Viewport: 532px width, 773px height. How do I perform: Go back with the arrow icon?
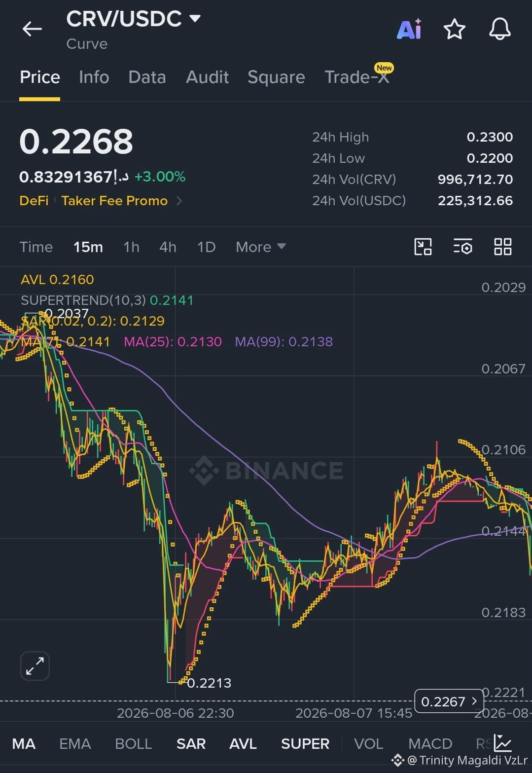(32, 29)
